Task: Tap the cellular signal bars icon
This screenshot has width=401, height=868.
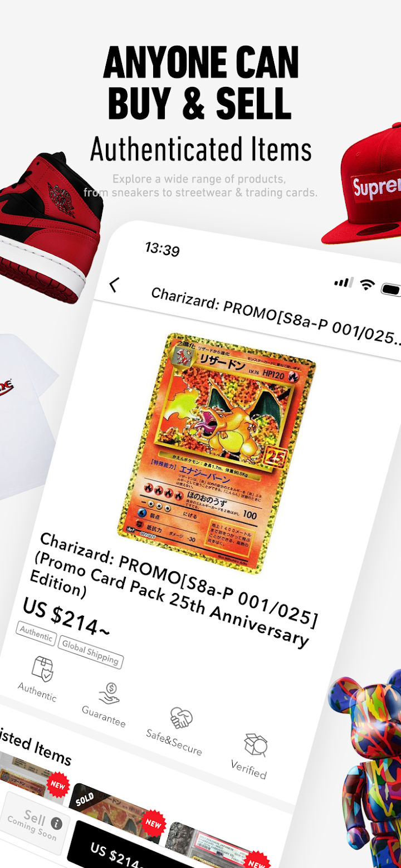Action: (344, 282)
